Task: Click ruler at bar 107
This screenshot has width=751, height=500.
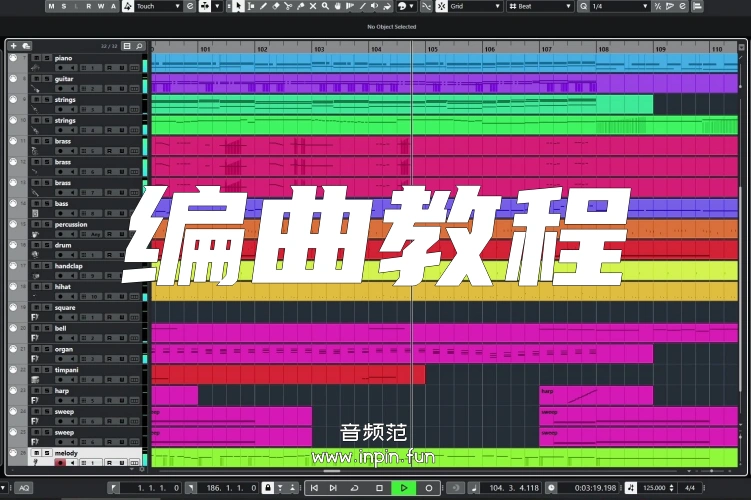Action: 546,48
